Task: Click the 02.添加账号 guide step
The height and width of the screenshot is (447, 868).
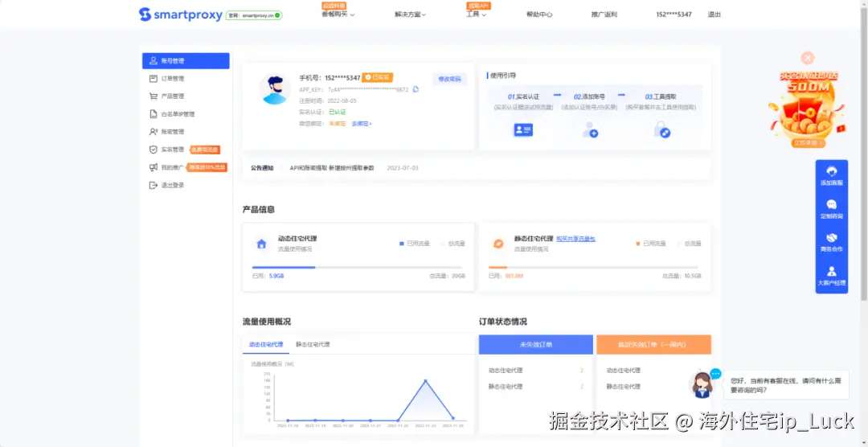Action: (590, 96)
